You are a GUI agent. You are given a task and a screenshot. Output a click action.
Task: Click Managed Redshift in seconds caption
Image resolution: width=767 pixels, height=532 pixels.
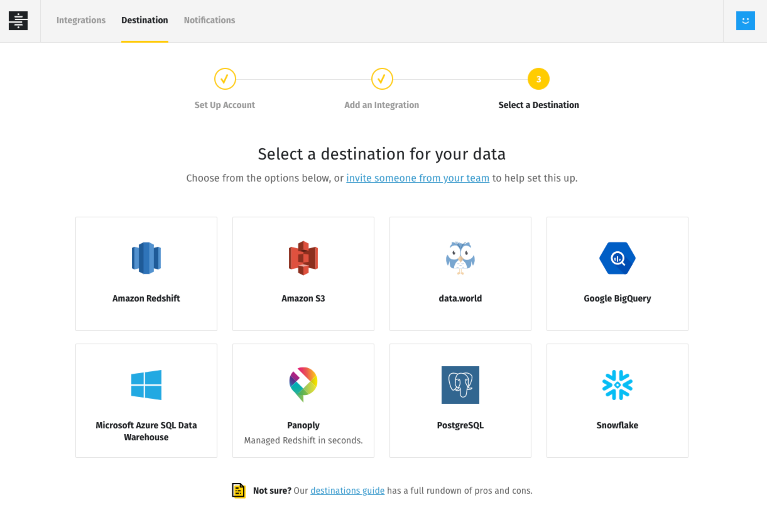coord(303,440)
